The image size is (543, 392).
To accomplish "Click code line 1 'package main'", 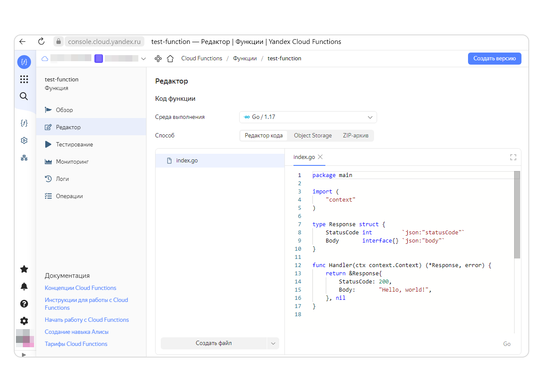I will (332, 175).
